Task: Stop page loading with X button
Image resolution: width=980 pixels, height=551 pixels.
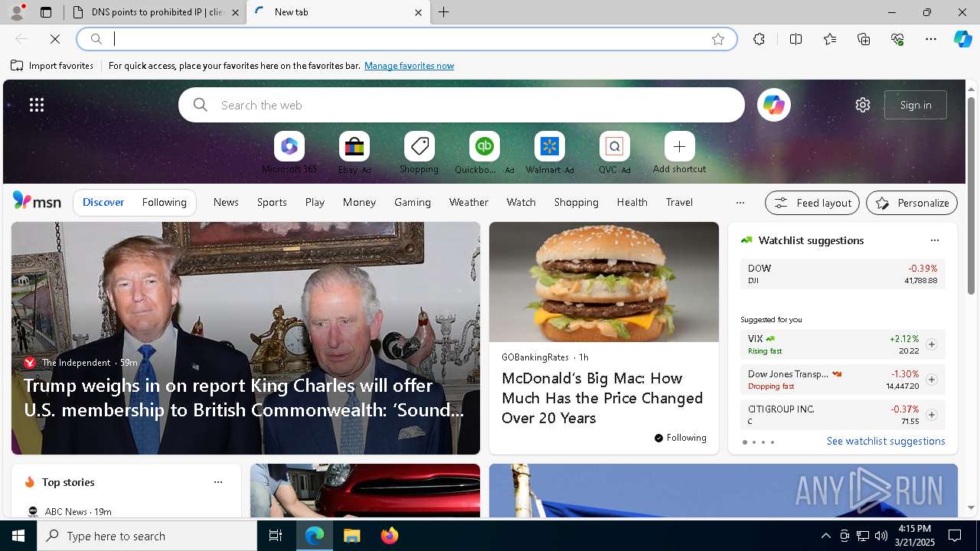Action: coord(55,39)
